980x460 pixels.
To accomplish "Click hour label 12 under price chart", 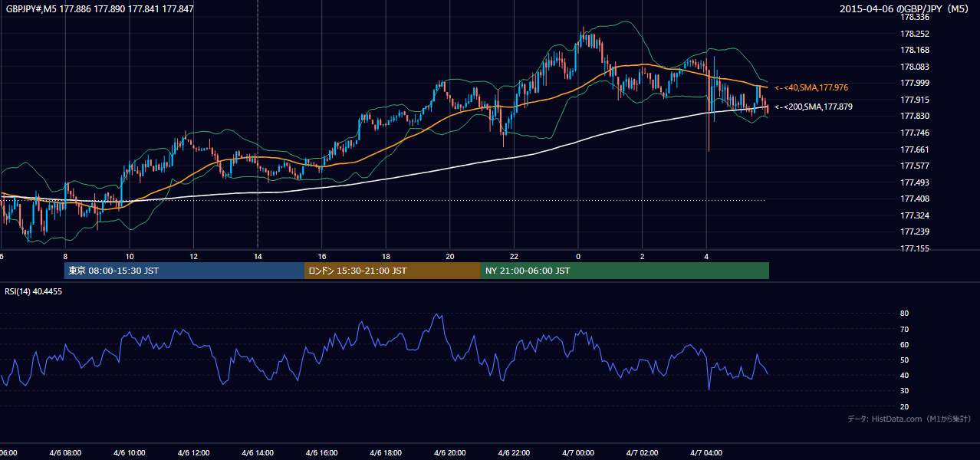I will point(193,256).
